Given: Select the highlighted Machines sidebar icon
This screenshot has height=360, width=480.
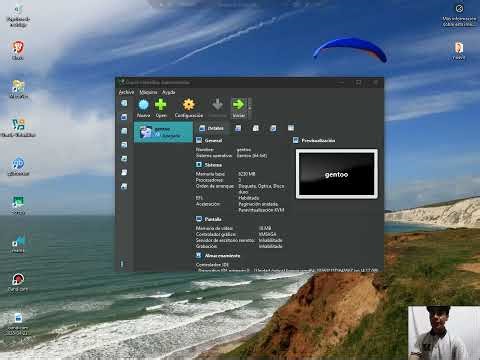Looking at the screenshot, I should [124, 117].
